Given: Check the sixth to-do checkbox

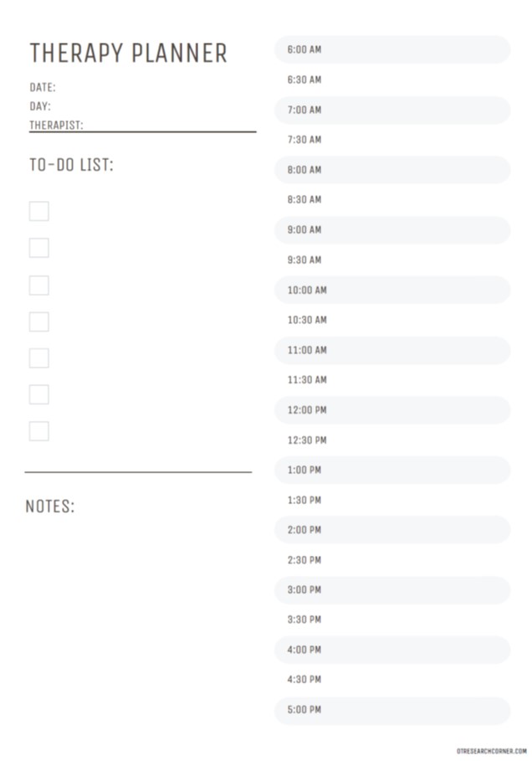Looking at the screenshot, I should (38, 394).
